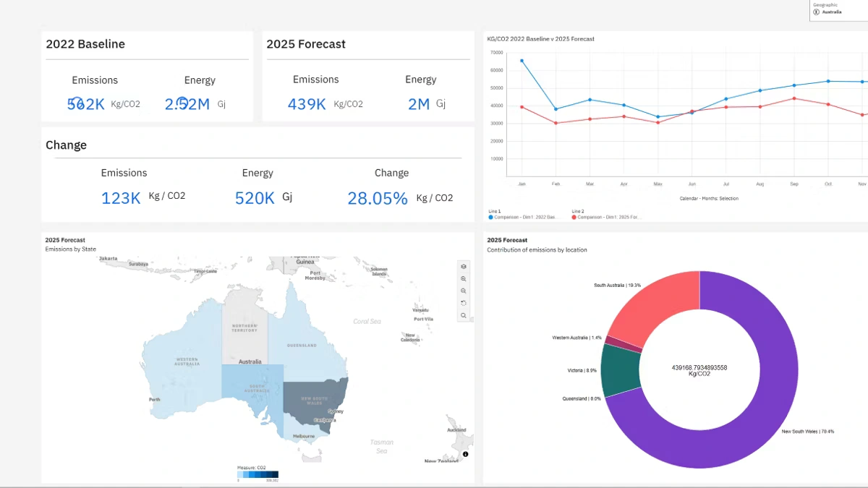This screenshot has width=868, height=488.
Task: Click New South Wales on the map
Action: [315, 401]
